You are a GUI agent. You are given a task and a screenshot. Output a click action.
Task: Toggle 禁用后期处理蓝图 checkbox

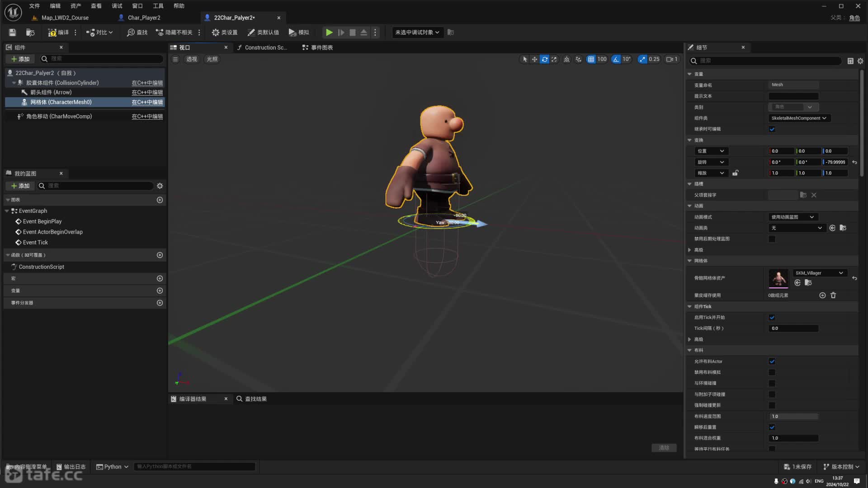click(772, 239)
